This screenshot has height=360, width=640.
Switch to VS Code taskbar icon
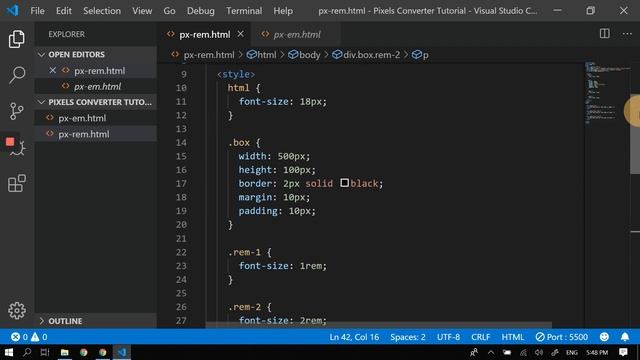(122, 352)
